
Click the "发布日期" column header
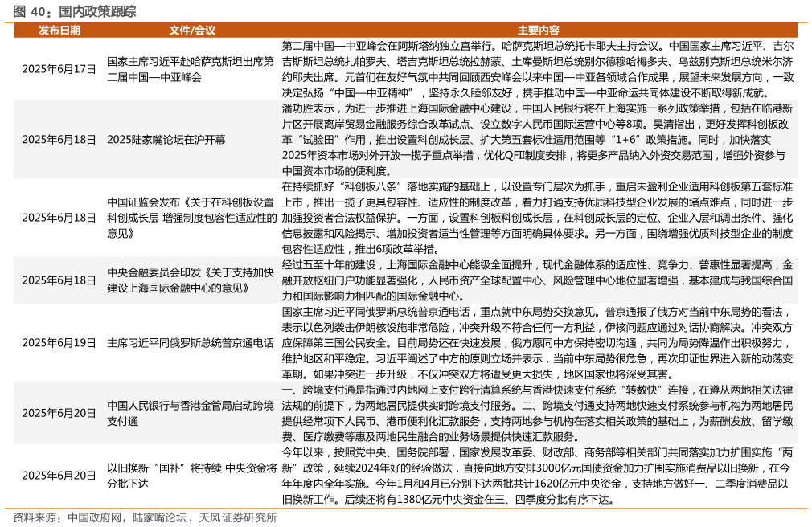coord(63,31)
